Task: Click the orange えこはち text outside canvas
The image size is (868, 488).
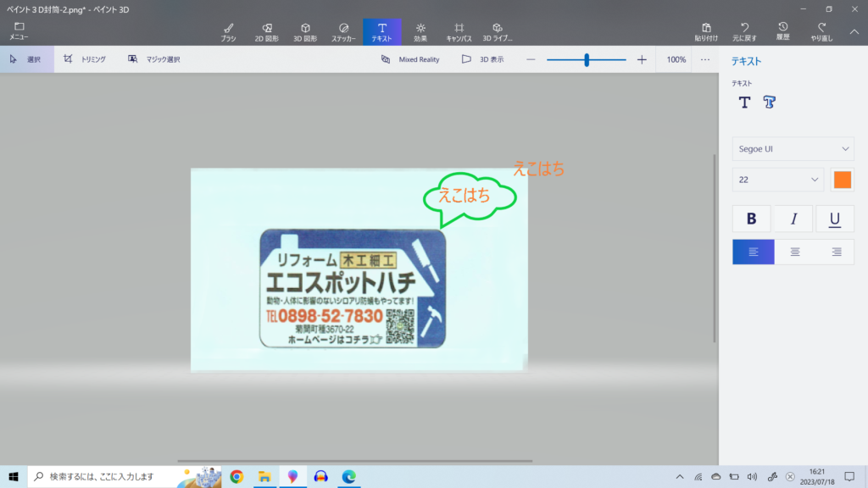Action: tap(538, 169)
